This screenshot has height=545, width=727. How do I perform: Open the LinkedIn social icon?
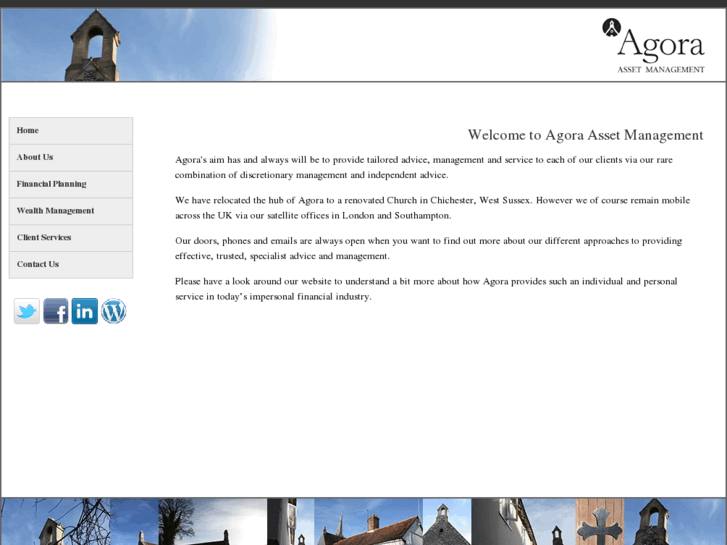point(84,311)
